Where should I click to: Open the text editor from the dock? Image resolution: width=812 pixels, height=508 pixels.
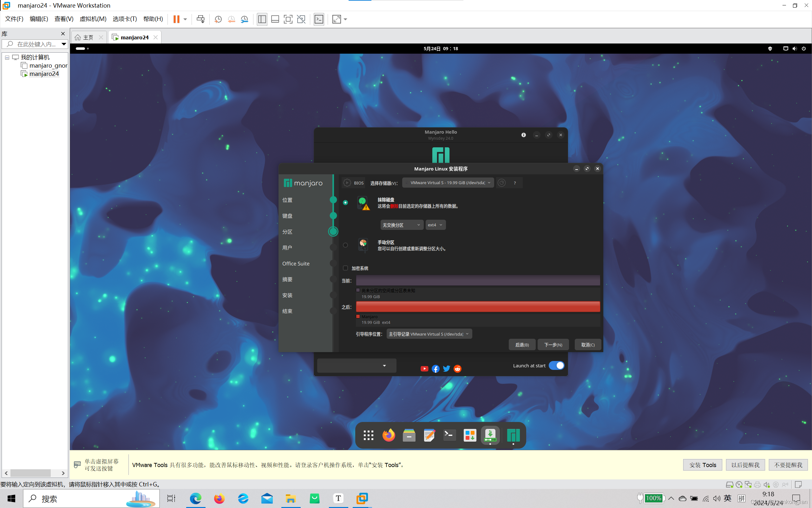pyautogui.click(x=429, y=435)
